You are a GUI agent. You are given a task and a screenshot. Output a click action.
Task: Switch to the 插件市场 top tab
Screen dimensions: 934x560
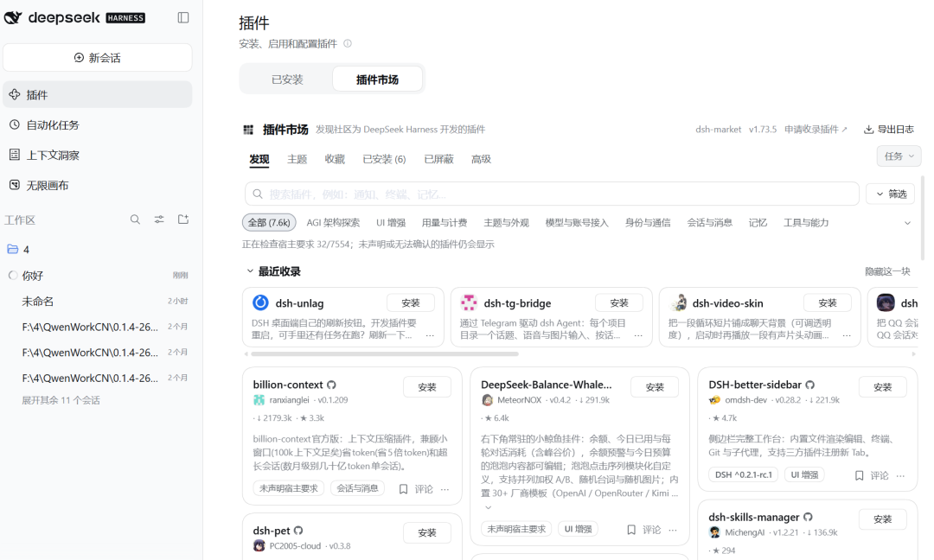pyautogui.click(x=377, y=80)
